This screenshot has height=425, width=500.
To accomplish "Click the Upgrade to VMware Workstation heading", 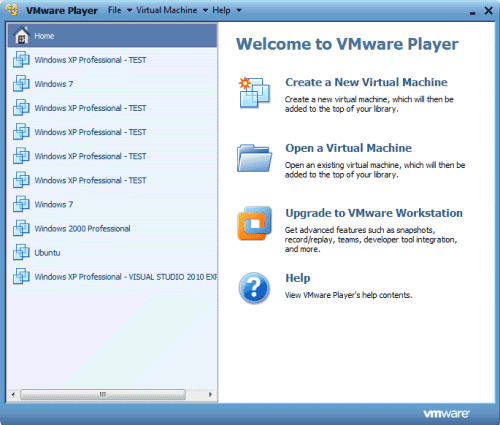I will tap(374, 213).
